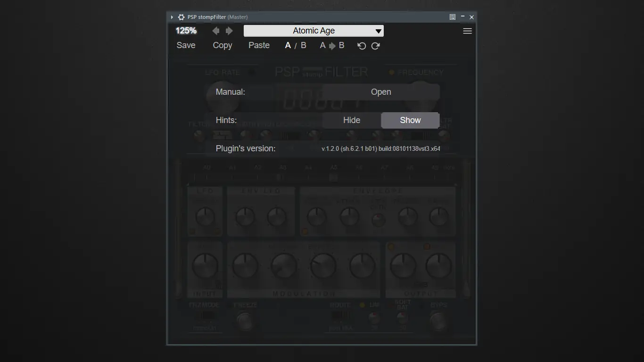Click the "Manual:" label
The height and width of the screenshot is (362, 644).
point(231,92)
